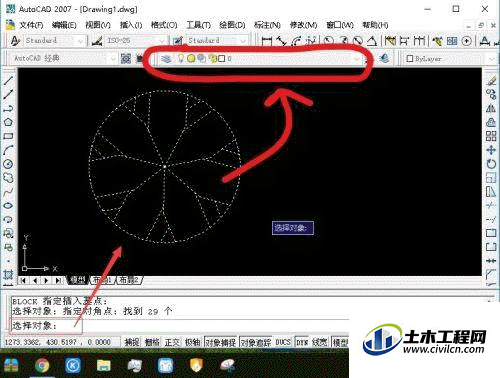The height and width of the screenshot is (378, 500).
Task: Click the Trim tool
Action: point(491,206)
